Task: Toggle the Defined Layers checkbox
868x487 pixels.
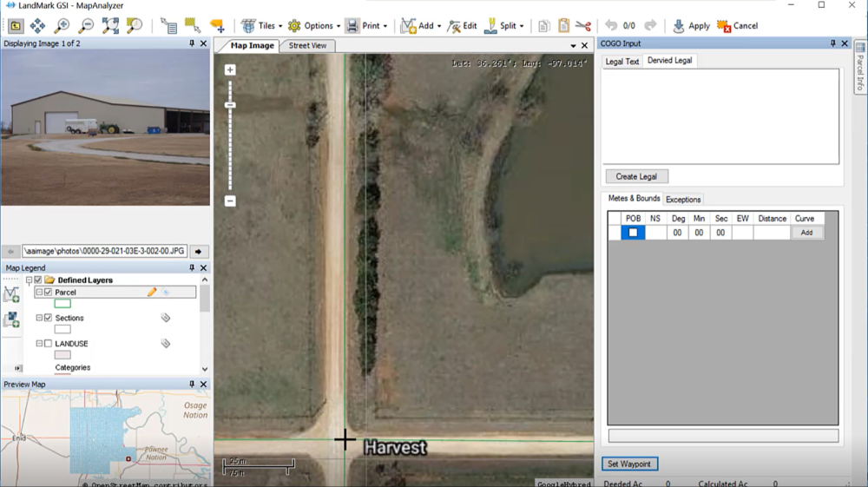Action: pyautogui.click(x=37, y=280)
